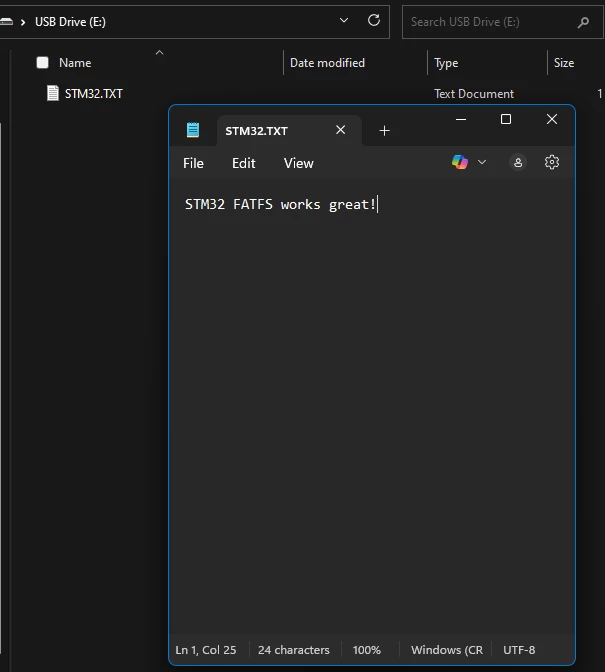Viewport: 605px width, 672px height.
Task: Maximize the Notepad window
Action: click(x=506, y=119)
